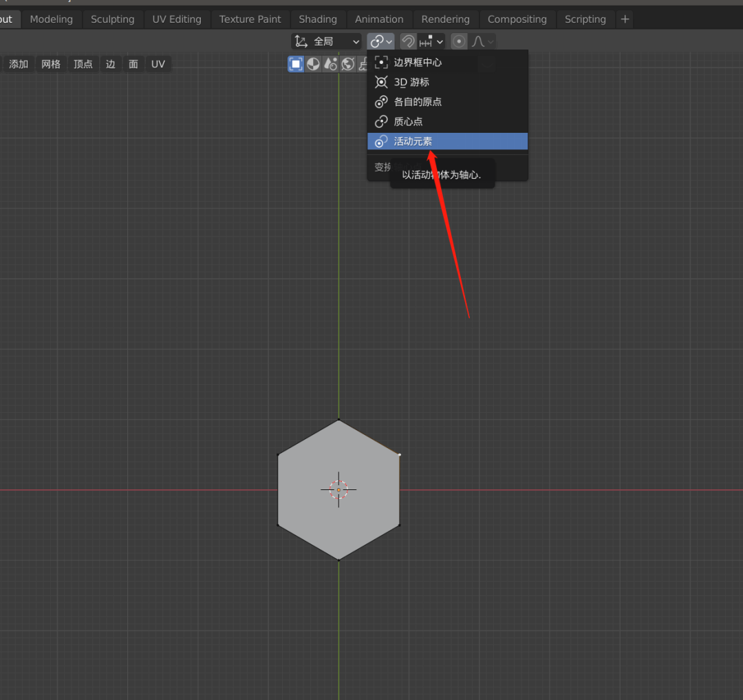The height and width of the screenshot is (700, 743).
Task: Switch to the Compositing workspace tab
Action: [x=517, y=19]
